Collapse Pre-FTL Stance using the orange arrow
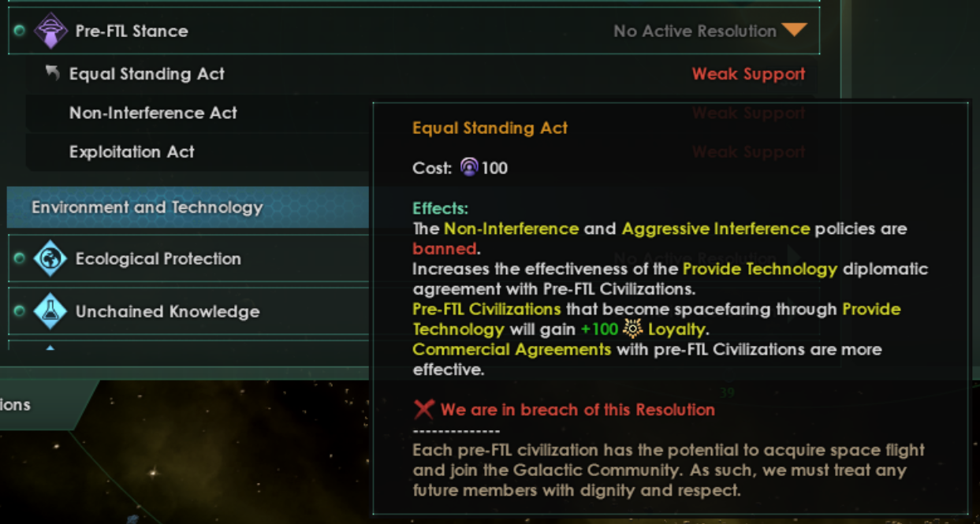 (794, 31)
